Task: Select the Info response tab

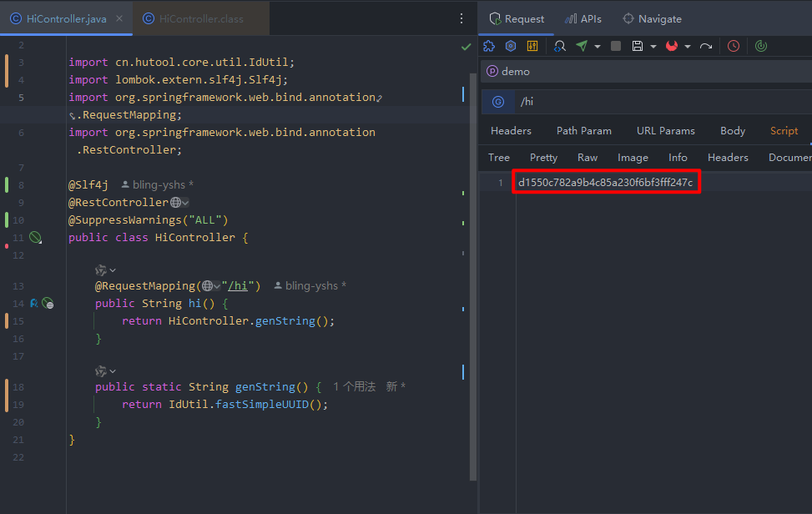Action: coord(678,158)
